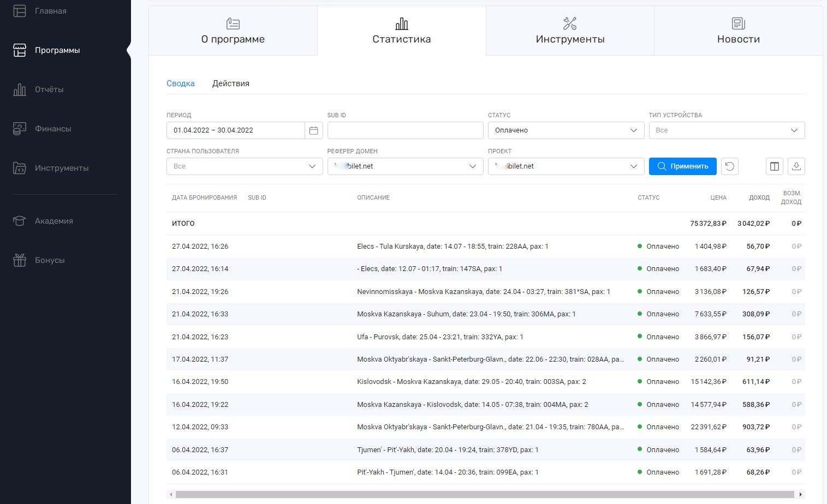Open Бонусы gift icon in sidebar
The width and height of the screenshot is (827, 504).
pos(20,260)
